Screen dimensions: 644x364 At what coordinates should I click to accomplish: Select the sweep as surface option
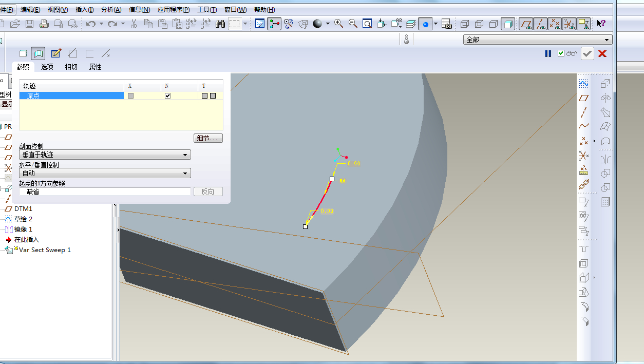point(38,53)
